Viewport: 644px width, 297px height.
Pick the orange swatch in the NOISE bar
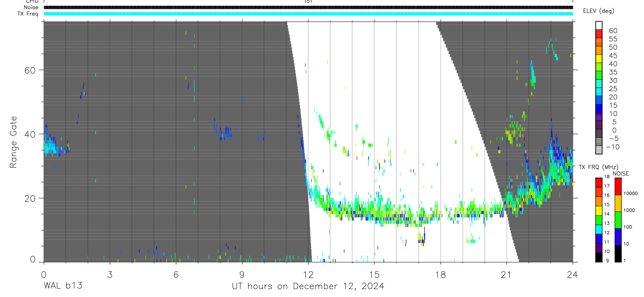click(x=618, y=204)
